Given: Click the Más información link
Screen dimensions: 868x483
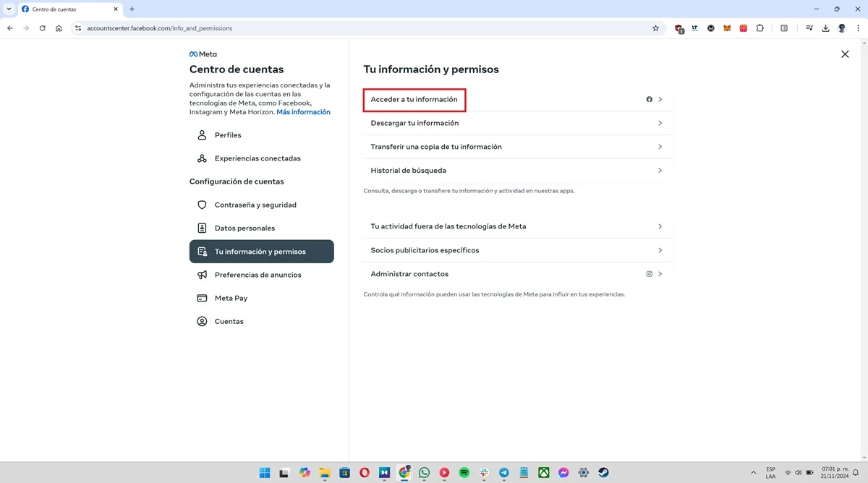Looking at the screenshot, I should tap(303, 111).
